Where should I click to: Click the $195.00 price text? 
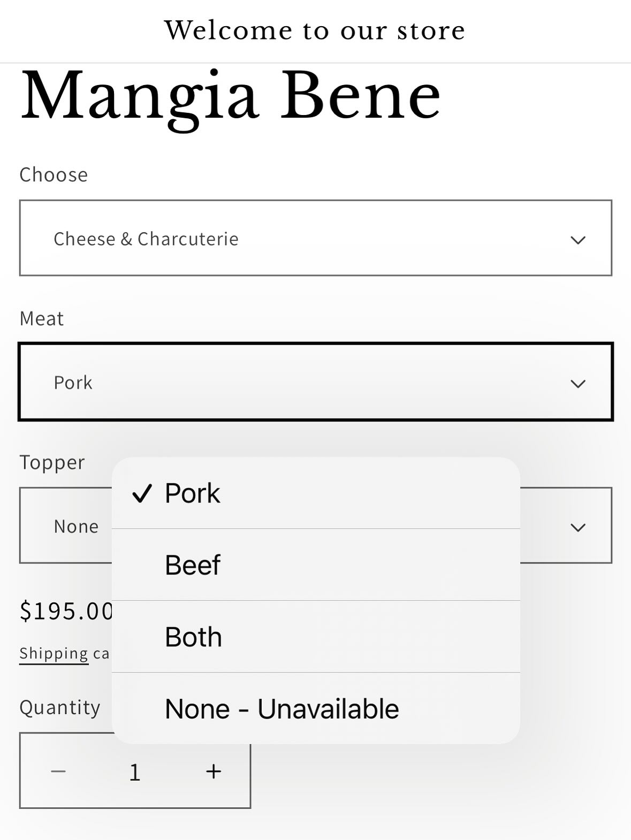[66, 611]
